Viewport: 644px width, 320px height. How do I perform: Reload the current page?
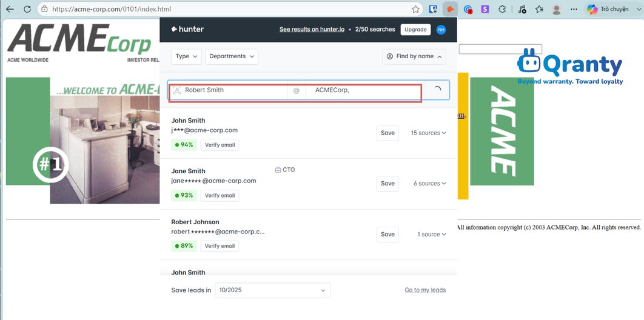(x=27, y=9)
